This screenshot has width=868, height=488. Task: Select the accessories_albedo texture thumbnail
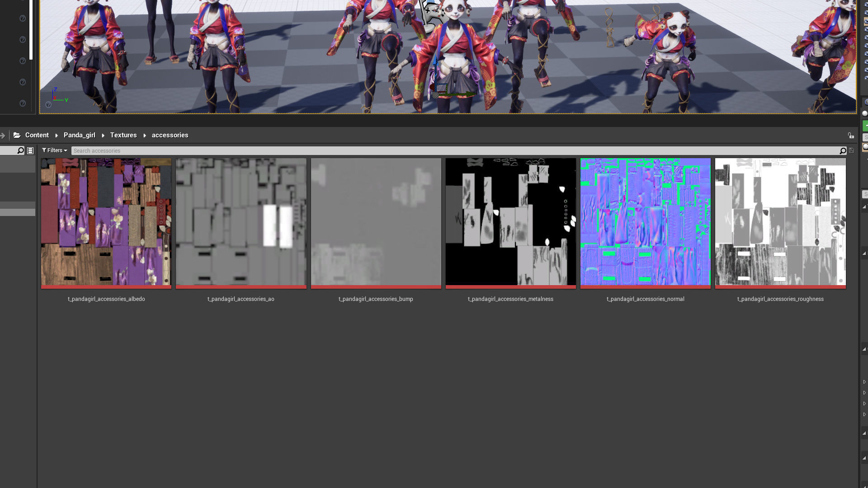106,222
